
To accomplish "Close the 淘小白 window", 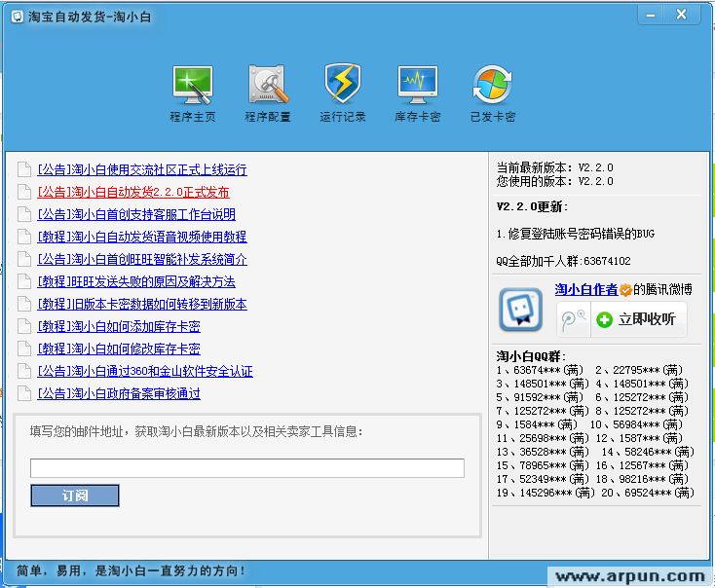I will tap(682, 15).
